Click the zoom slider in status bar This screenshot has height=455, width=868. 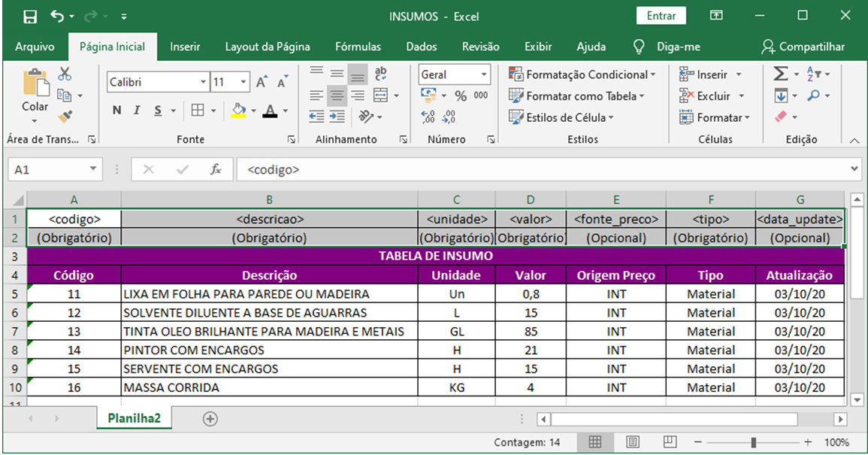click(x=753, y=442)
